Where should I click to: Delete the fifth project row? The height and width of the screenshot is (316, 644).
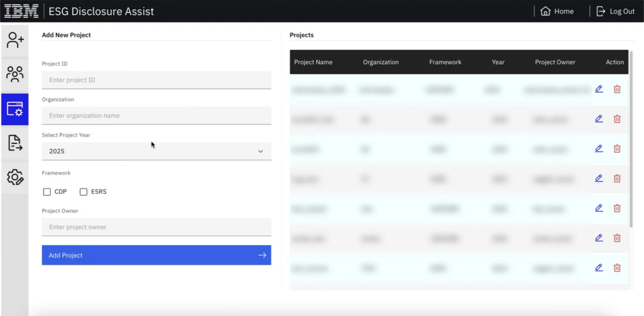617,208
